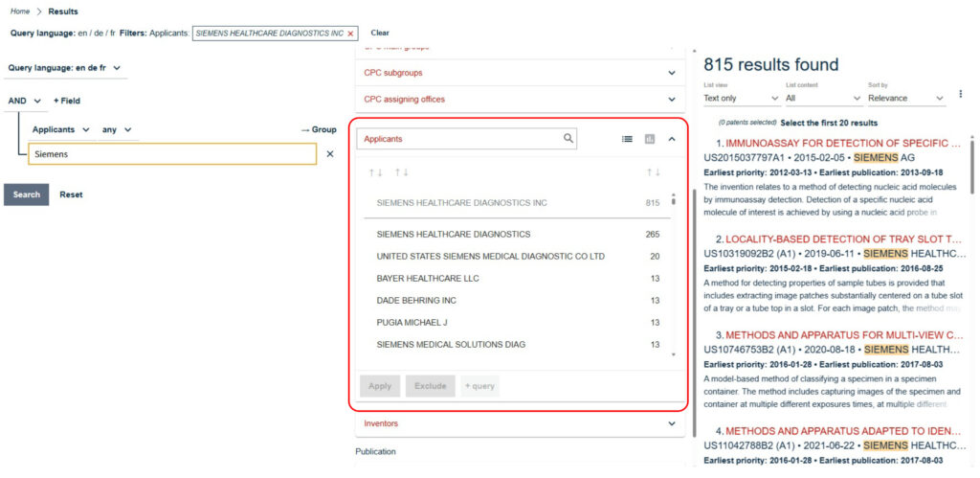Clear the Siemens search term with X
The height and width of the screenshot is (478, 980).
point(330,154)
